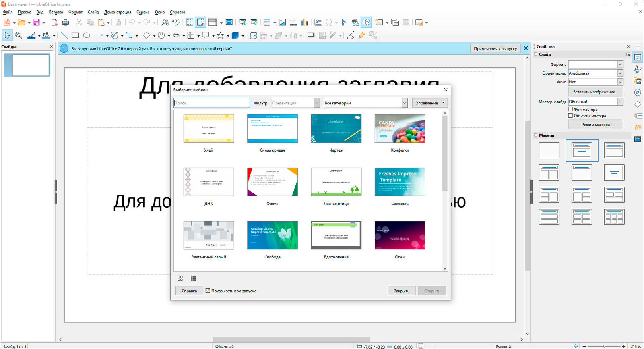
Task: Open Navigator compass icon in sidebar
Action: 638,92
